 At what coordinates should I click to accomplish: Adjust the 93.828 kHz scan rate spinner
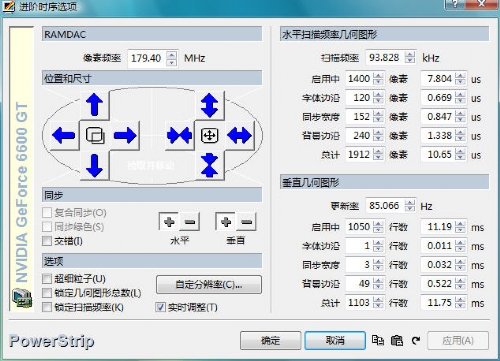[410, 57]
